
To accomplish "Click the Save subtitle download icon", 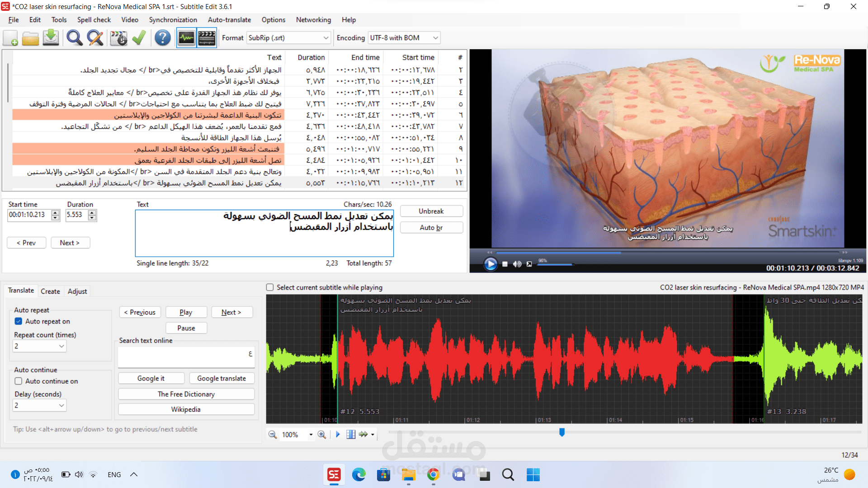I will pyautogui.click(x=51, y=38).
